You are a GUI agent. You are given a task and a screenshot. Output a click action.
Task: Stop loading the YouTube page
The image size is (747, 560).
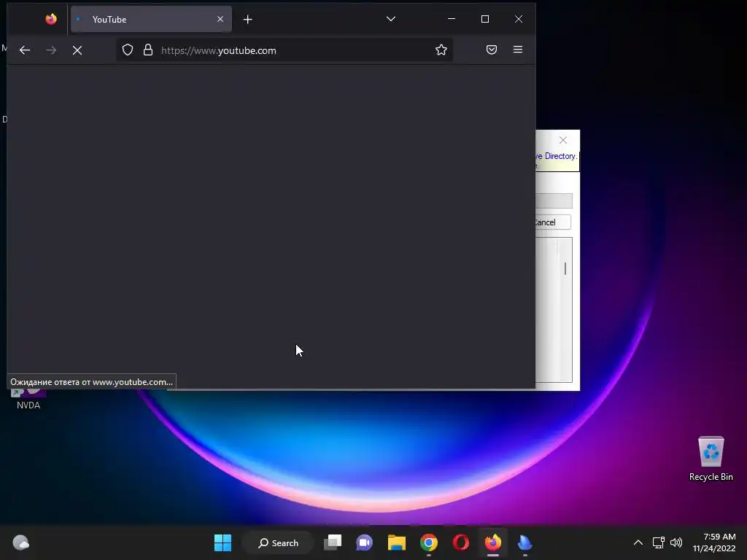(77, 50)
